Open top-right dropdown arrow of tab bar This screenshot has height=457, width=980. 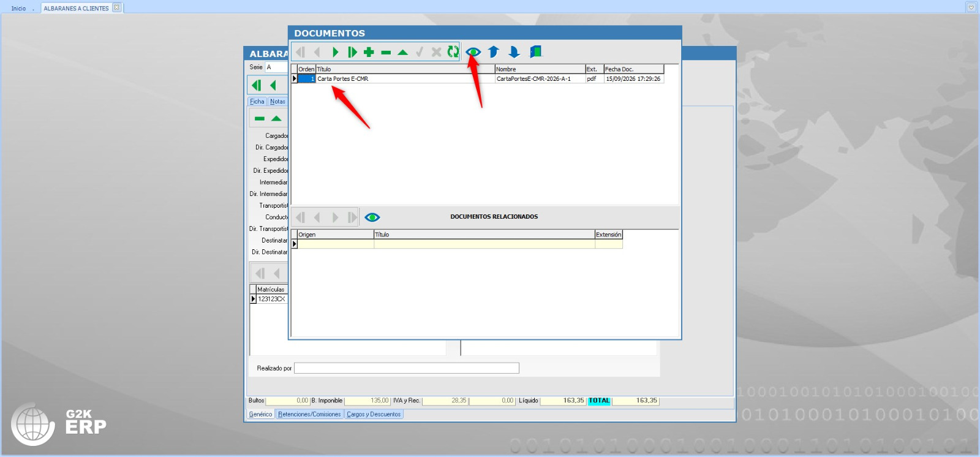click(971, 7)
